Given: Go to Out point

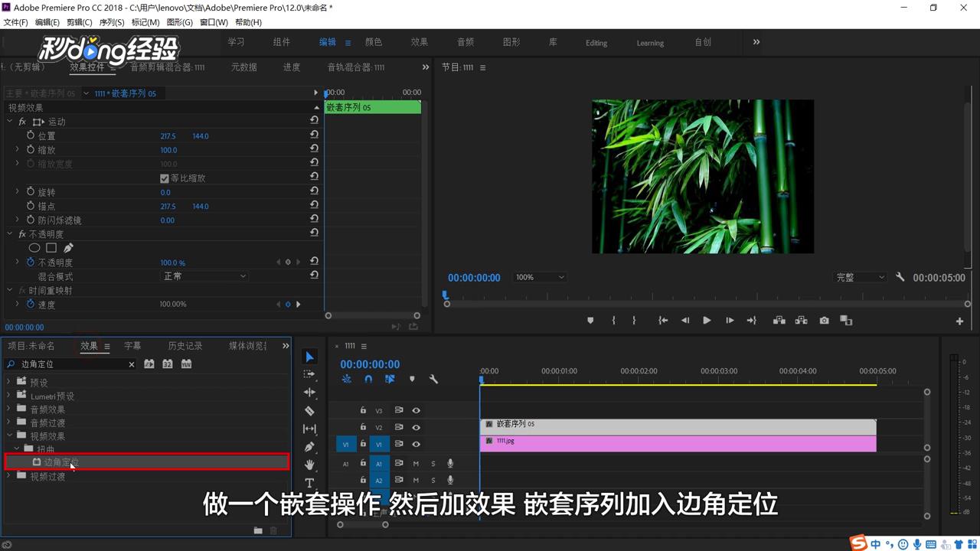Looking at the screenshot, I should (x=752, y=321).
